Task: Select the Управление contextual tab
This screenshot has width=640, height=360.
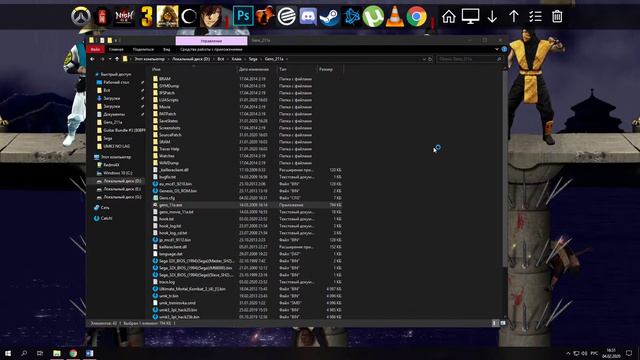Action: [211, 41]
